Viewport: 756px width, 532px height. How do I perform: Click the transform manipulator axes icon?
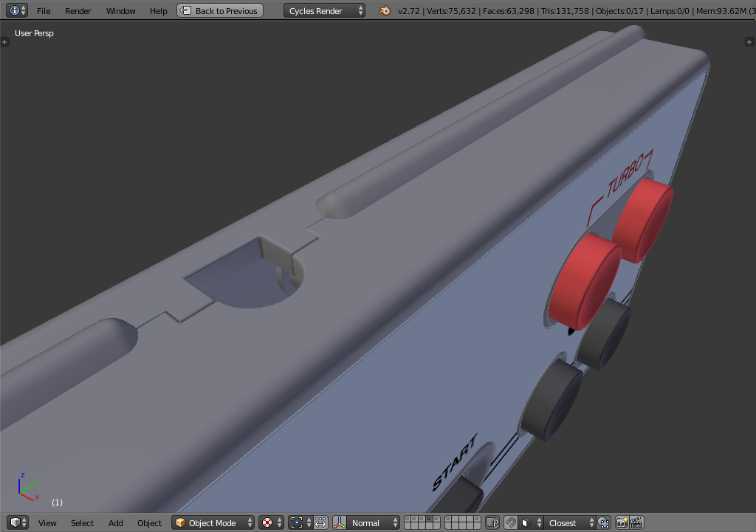pos(340,522)
